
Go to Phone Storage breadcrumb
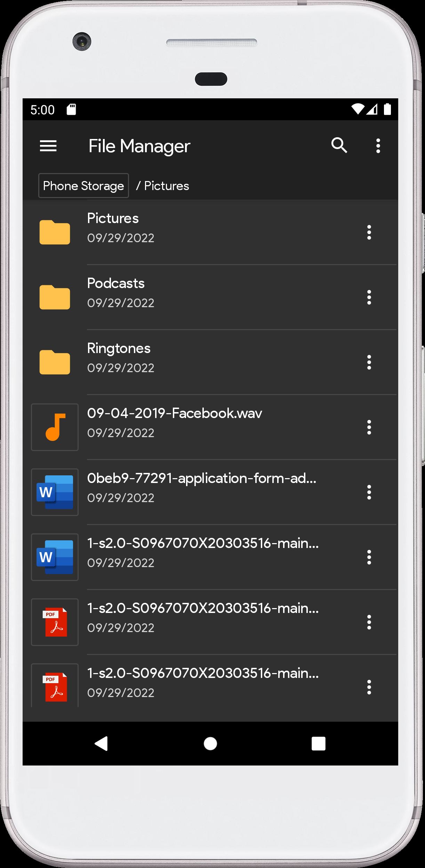pyautogui.click(x=83, y=186)
